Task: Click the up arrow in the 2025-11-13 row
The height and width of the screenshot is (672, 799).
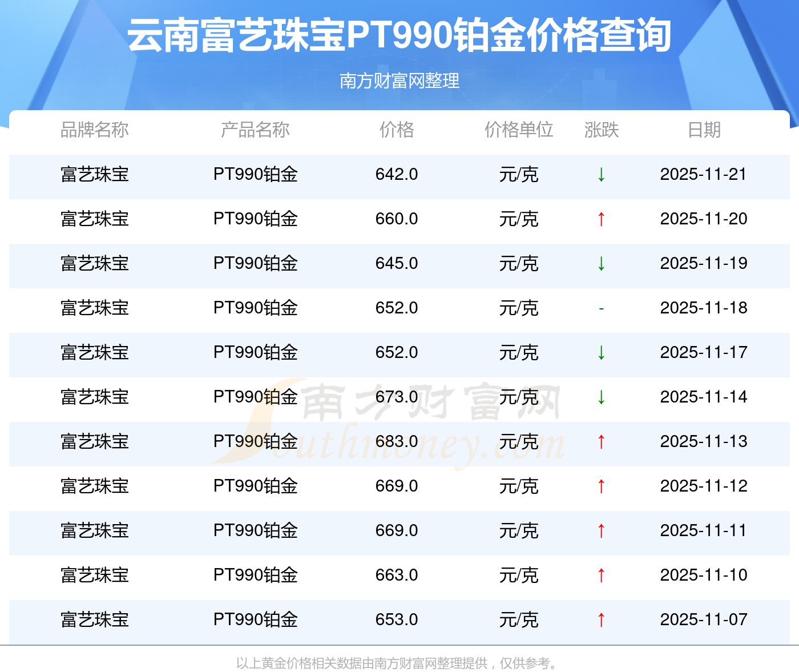Action: (x=601, y=442)
